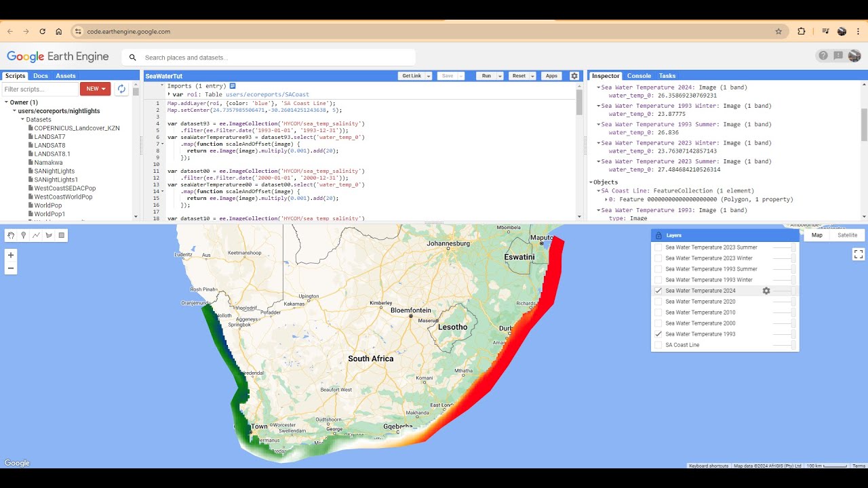Switch to the Tasks tab
The width and height of the screenshot is (868, 488).
pyautogui.click(x=667, y=76)
